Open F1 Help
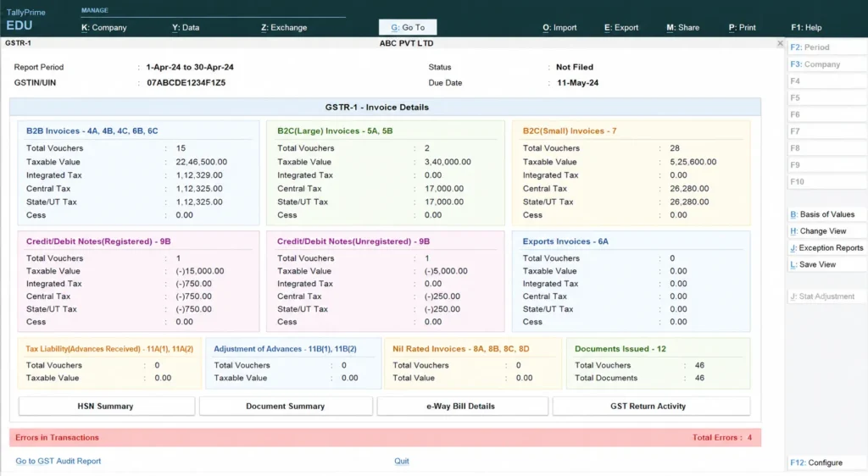868x476 pixels. point(806,28)
